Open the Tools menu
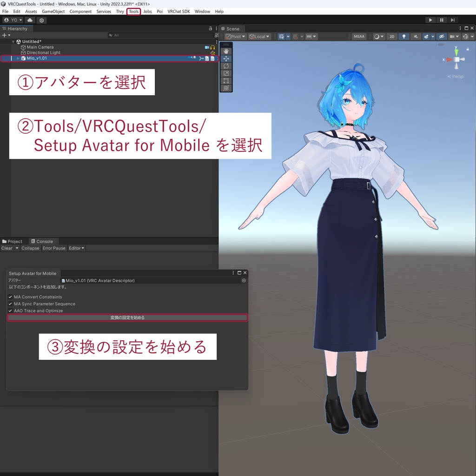The width and height of the screenshot is (476, 476). coord(133,12)
